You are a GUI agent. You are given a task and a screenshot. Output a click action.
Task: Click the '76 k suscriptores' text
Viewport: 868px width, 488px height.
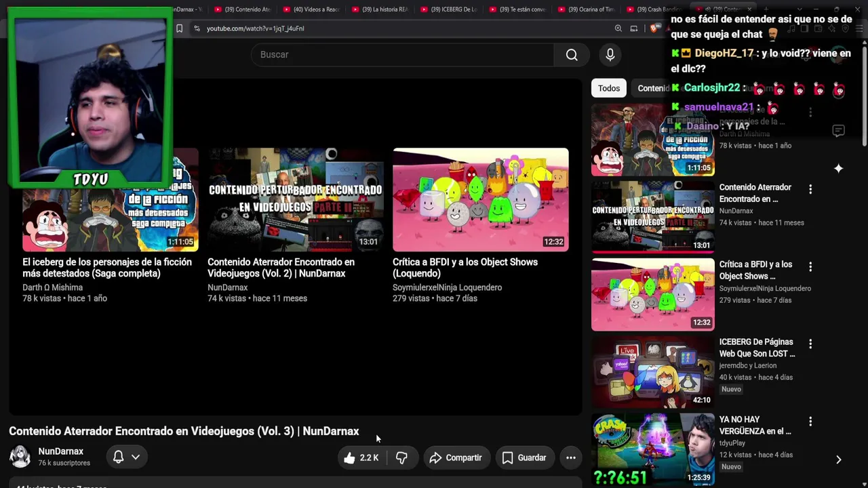(64, 463)
